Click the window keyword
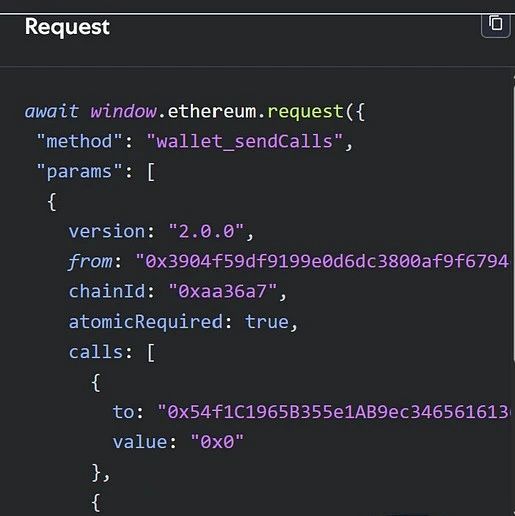The image size is (515, 516). [x=123, y=111]
